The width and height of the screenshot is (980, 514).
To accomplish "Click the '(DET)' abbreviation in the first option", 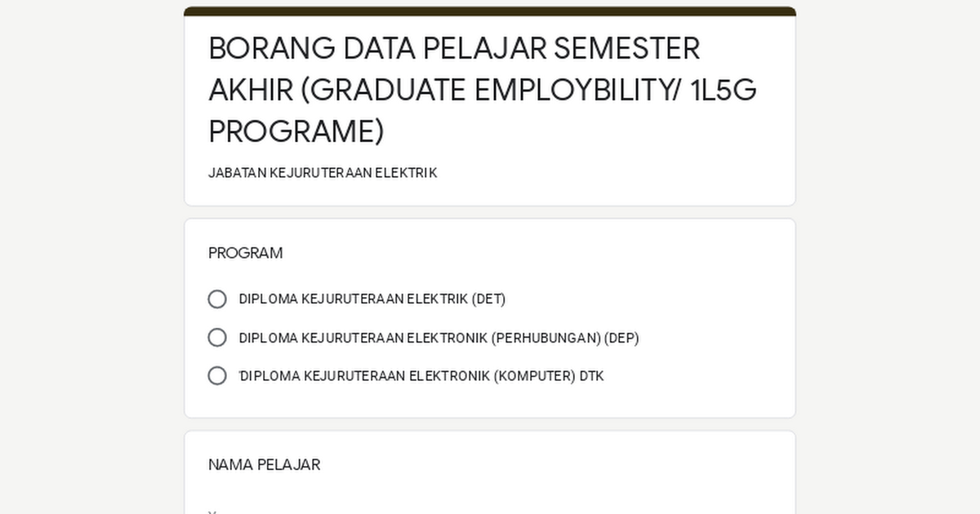I will (x=488, y=299).
